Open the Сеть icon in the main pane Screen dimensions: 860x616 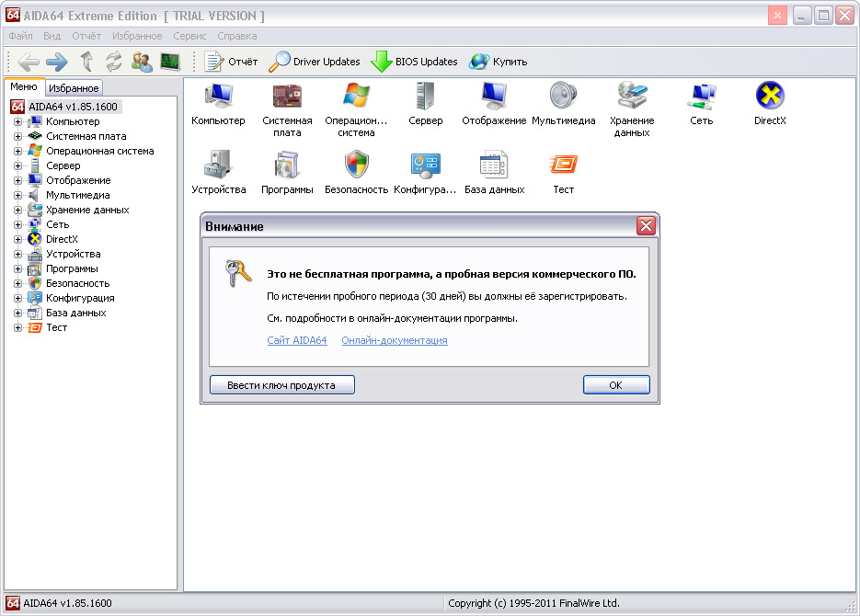tap(702, 104)
